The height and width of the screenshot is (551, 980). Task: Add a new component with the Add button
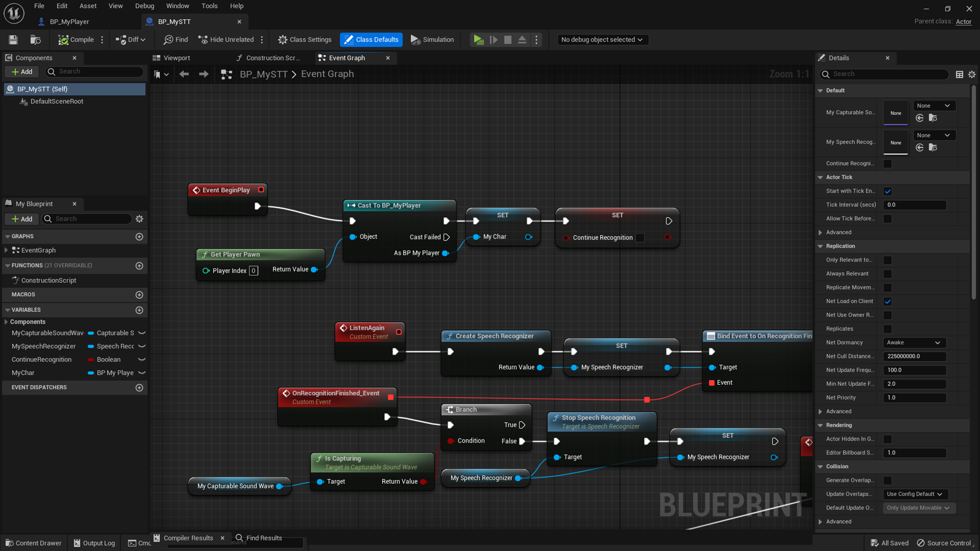22,72
